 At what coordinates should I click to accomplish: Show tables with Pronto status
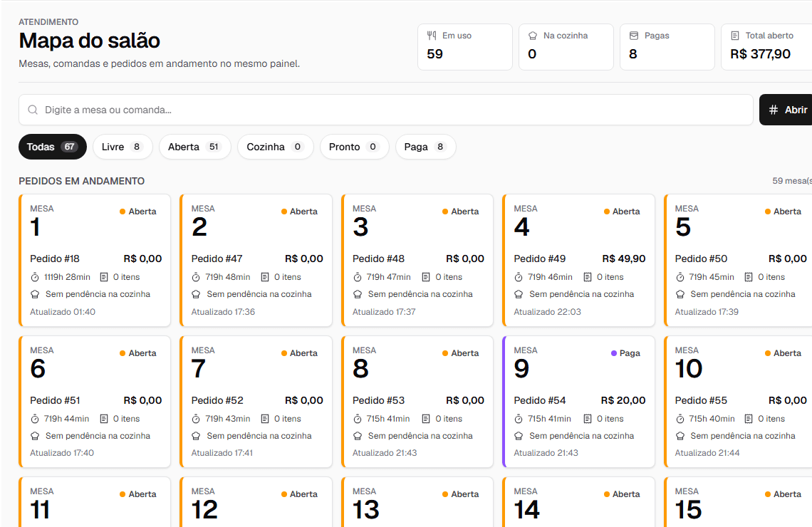354,147
